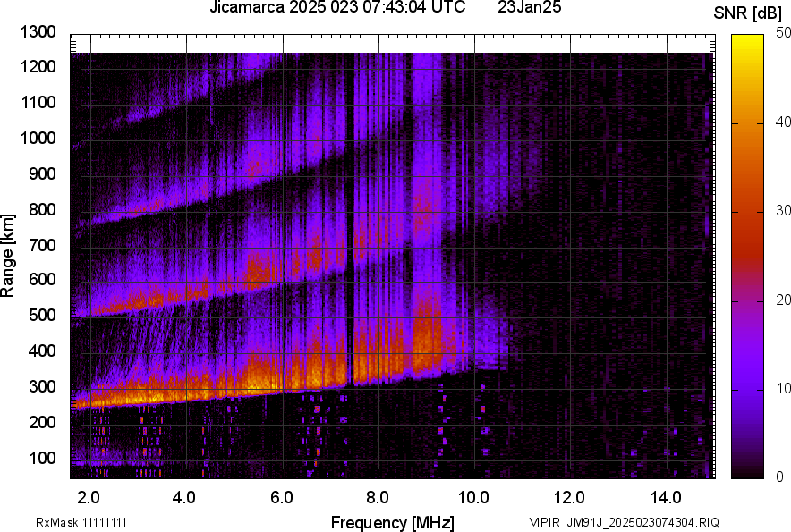The height and width of the screenshot is (532, 791).
Task: Click the 1100 range tick label
Action: (x=38, y=102)
